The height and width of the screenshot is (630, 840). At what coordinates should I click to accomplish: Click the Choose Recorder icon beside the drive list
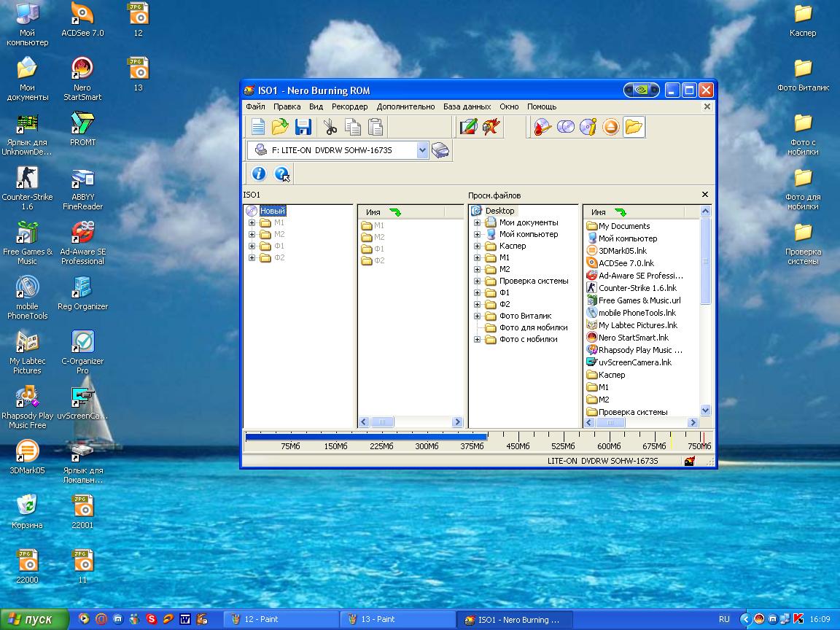pos(440,150)
